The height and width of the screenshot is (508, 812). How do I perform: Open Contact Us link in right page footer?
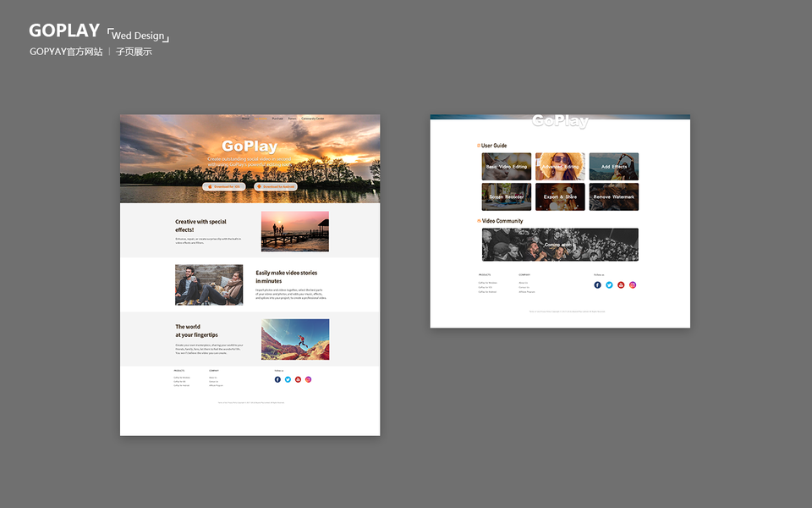click(524, 287)
